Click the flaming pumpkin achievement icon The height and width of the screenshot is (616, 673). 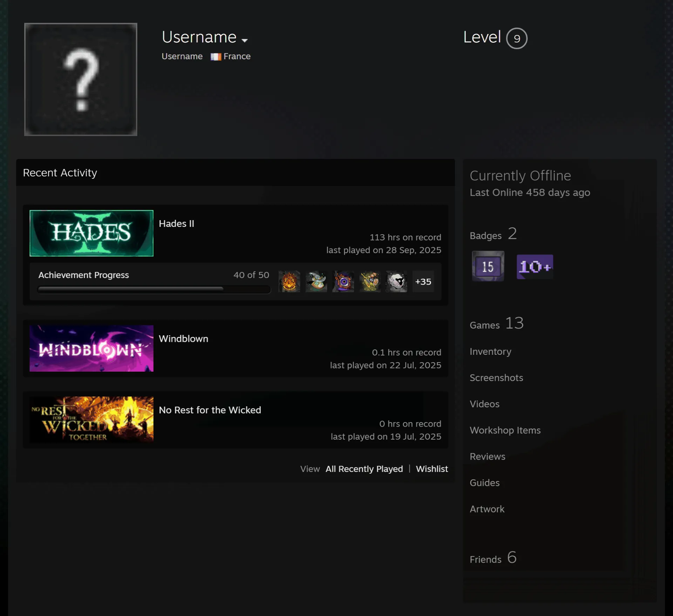290,282
